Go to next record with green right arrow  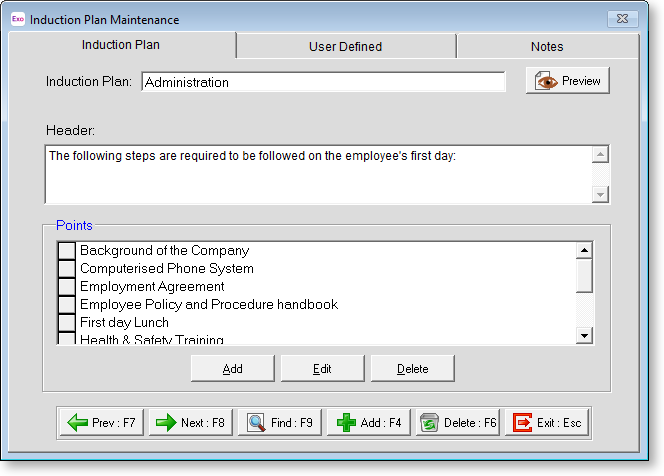(166, 423)
